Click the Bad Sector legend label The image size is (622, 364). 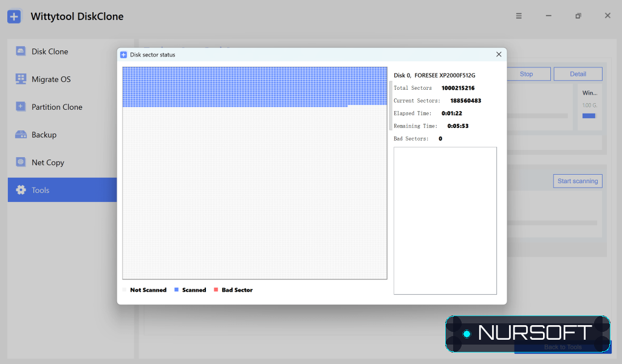(x=238, y=290)
